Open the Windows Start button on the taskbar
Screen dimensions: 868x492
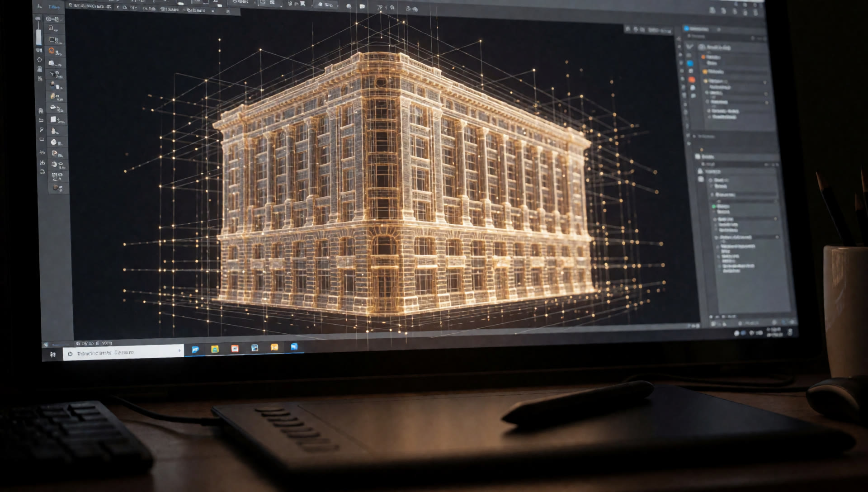[x=52, y=355]
